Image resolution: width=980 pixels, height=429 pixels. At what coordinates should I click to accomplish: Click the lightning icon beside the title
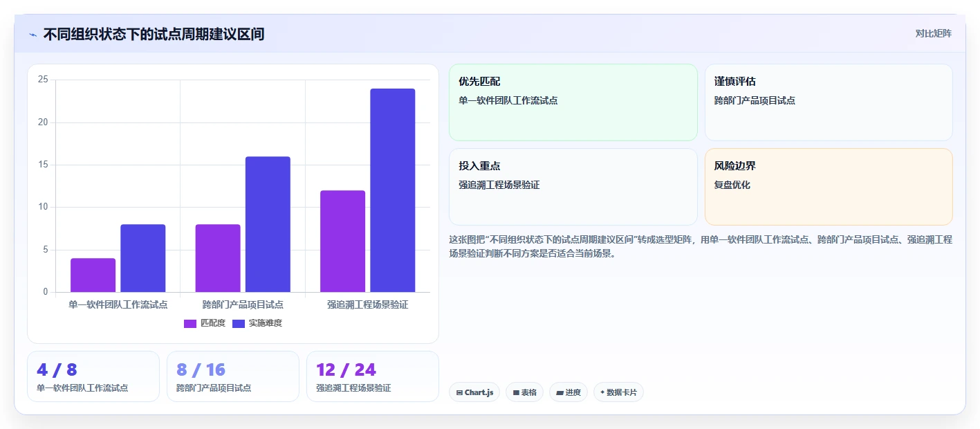tap(33, 35)
